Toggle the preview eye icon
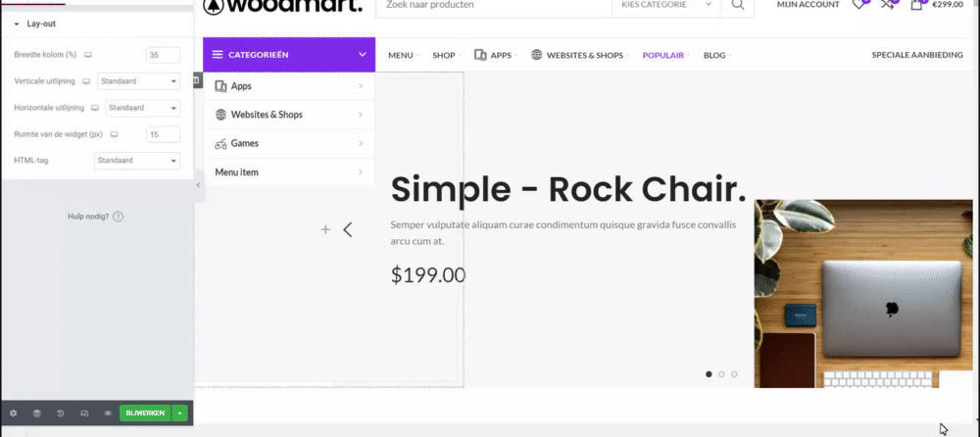This screenshot has width=980, height=437. [x=107, y=413]
